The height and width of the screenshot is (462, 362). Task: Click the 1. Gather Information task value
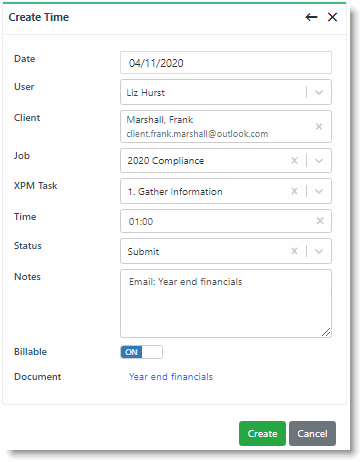[175, 192]
